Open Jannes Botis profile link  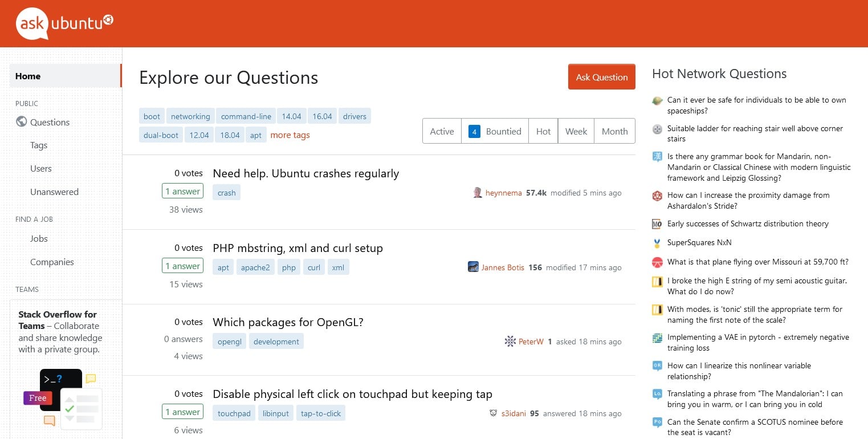coord(503,267)
